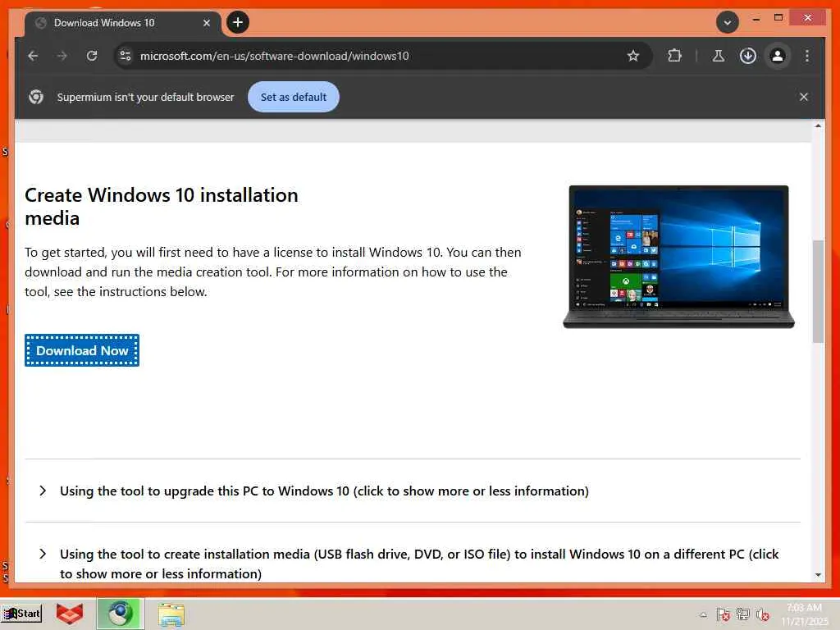Show the downloads icon in toolbar
The image size is (840, 630).
pos(748,56)
